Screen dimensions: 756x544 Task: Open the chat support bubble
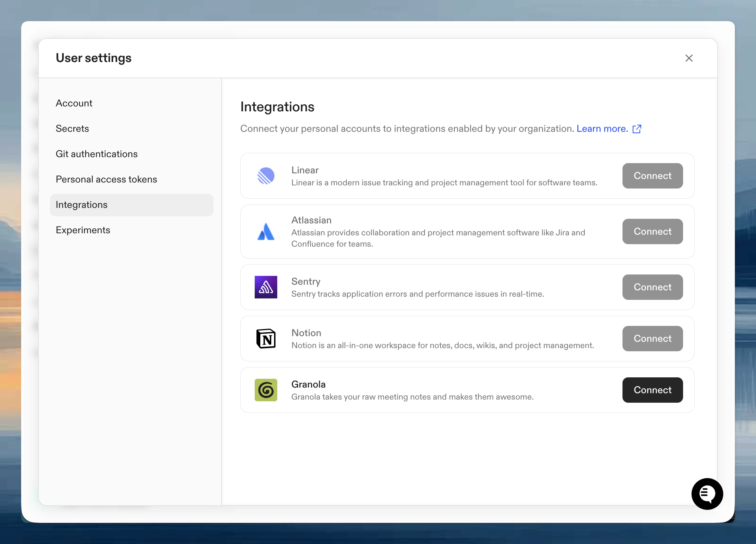707,494
